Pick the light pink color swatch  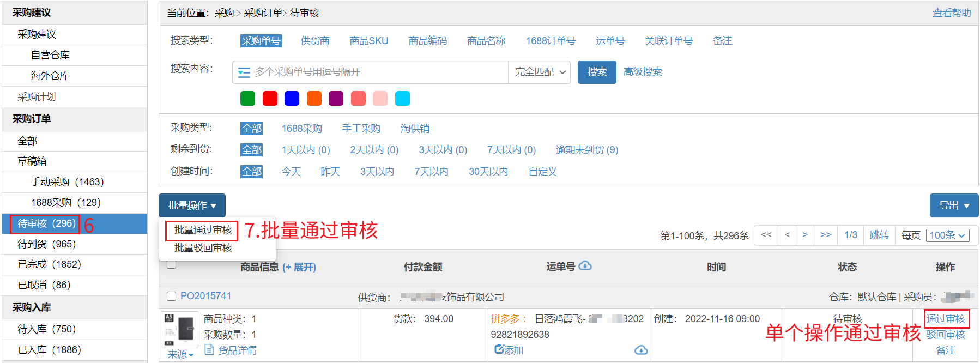pyautogui.click(x=380, y=98)
